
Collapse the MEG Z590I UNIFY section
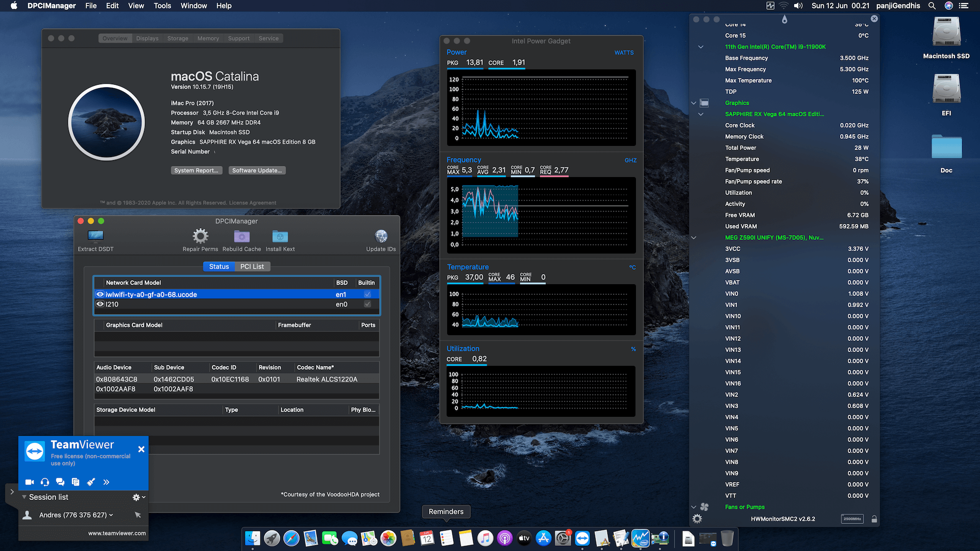tap(693, 237)
